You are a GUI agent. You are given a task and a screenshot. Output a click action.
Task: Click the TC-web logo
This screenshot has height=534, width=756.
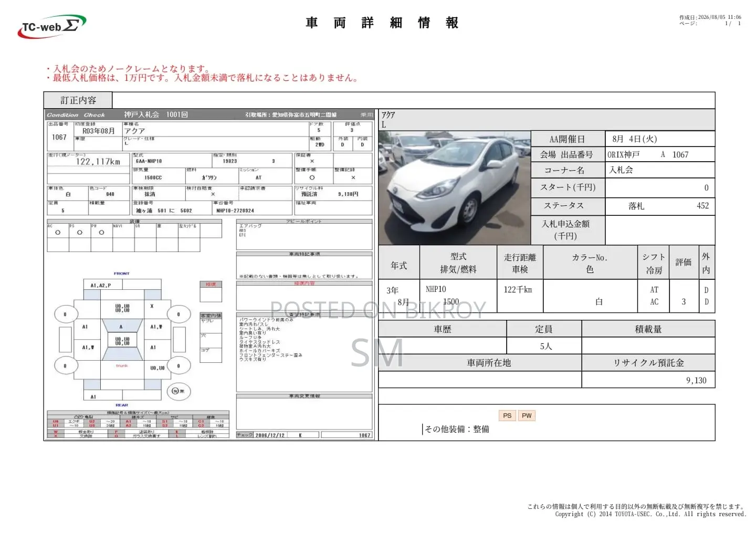(52, 26)
